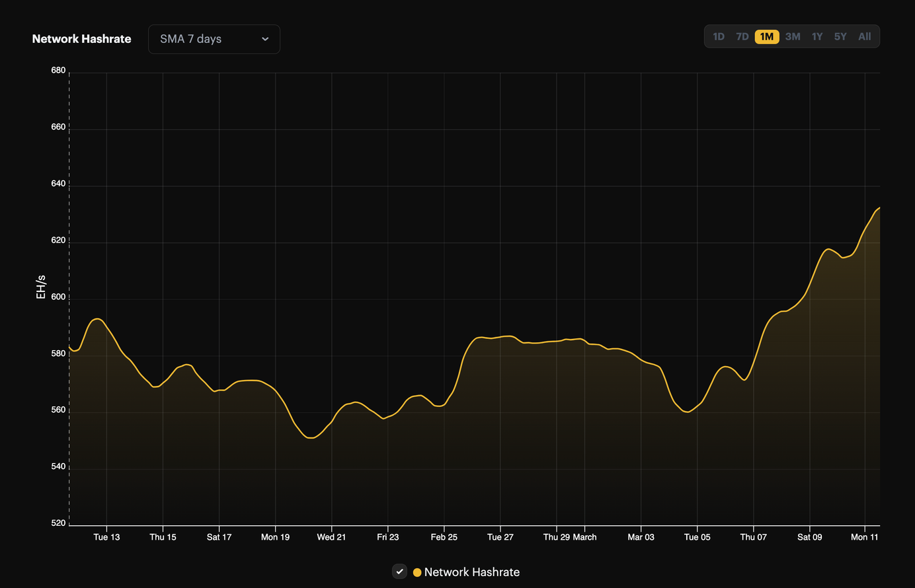This screenshot has width=915, height=588.
Task: Click the chevron on the SMA selector
Action: tap(265, 39)
